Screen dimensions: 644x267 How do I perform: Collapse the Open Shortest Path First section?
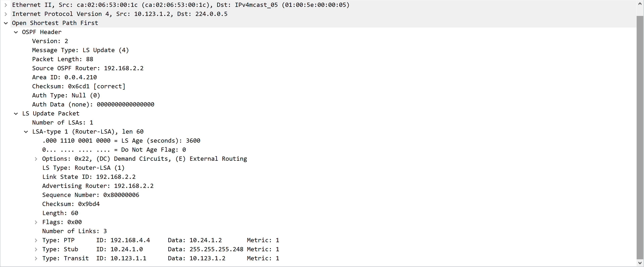[x=6, y=23]
